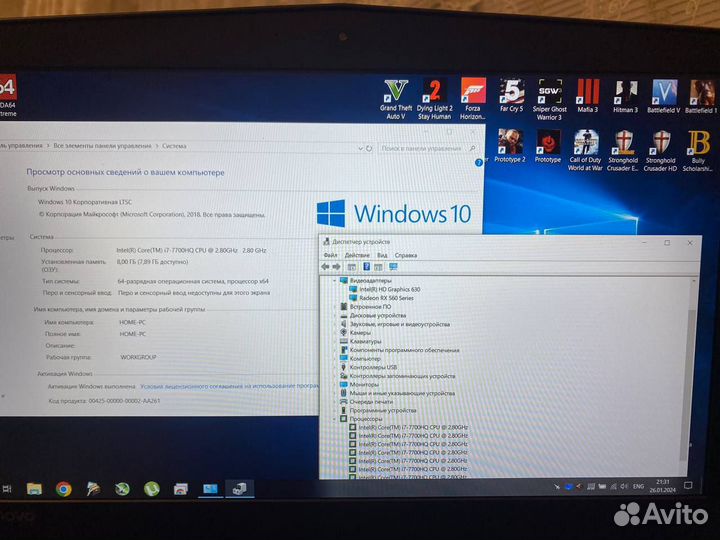Click the back arrow in Device Manager toolbar
Image resolution: width=720 pixels, height=540 pixels.
(326, 267)
